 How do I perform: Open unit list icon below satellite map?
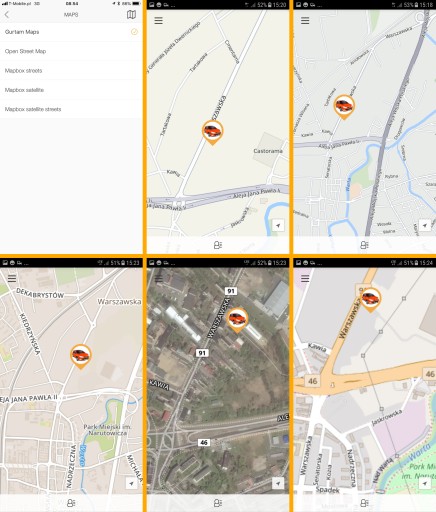pyautogui.click(x=218, y=503)
